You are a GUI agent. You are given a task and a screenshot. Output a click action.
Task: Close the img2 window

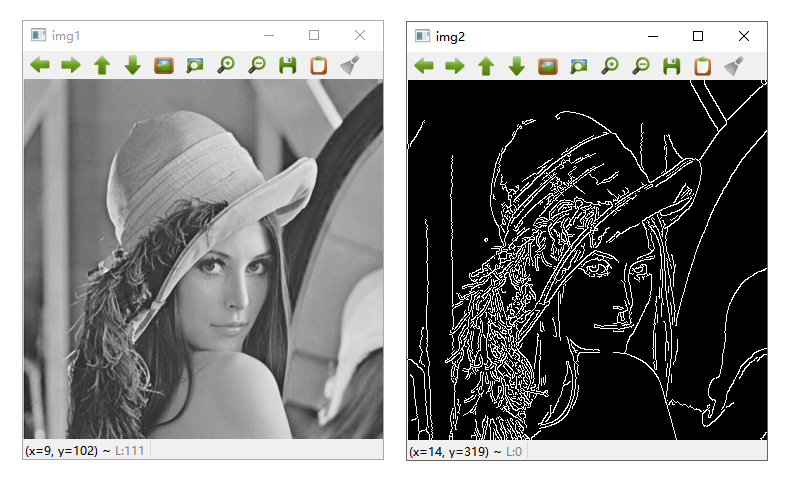[744, 36]
